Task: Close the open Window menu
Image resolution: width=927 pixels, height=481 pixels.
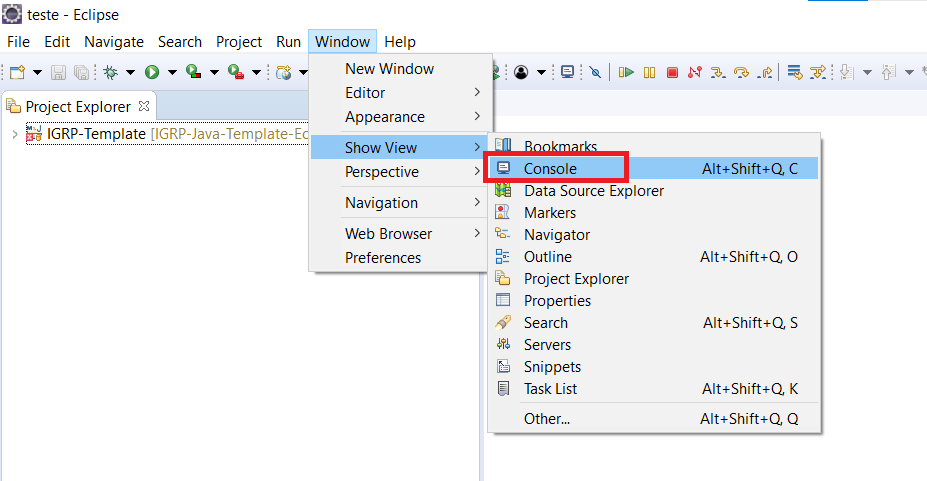Action: [x=342, y=42]
